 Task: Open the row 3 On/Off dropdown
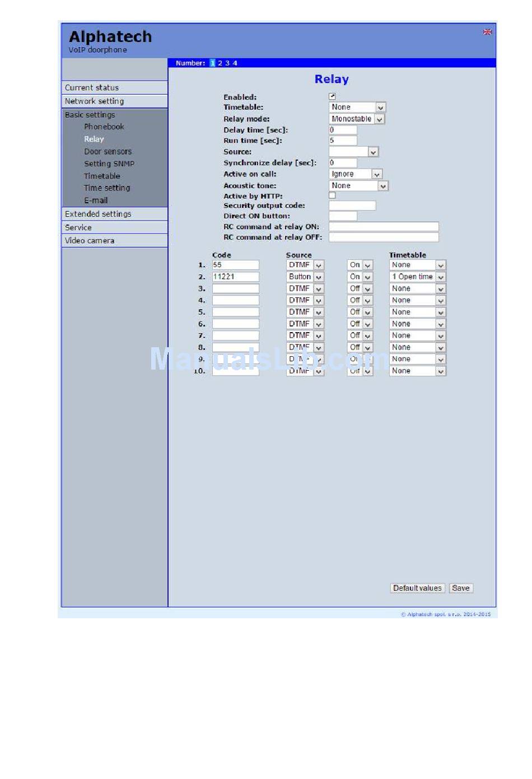pos(360,288)
